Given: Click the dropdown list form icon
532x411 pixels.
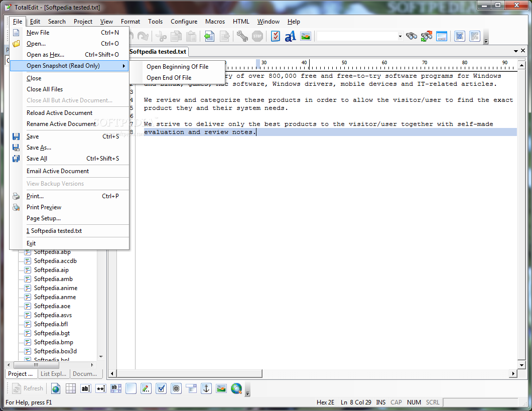Looking at the screenshot, I should pyautogui.click(x=191, y=388).
